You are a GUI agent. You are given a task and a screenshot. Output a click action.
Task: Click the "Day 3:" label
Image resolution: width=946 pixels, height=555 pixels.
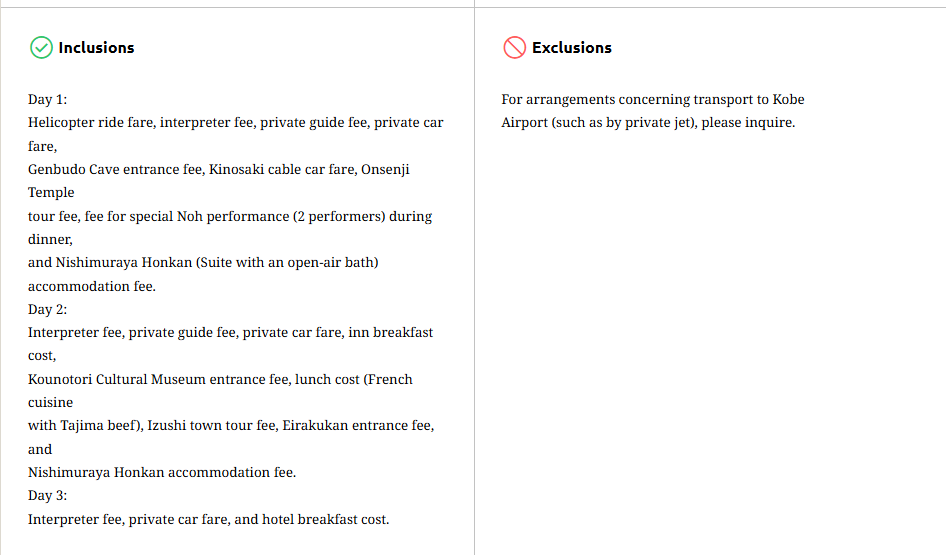click(47, 496)
